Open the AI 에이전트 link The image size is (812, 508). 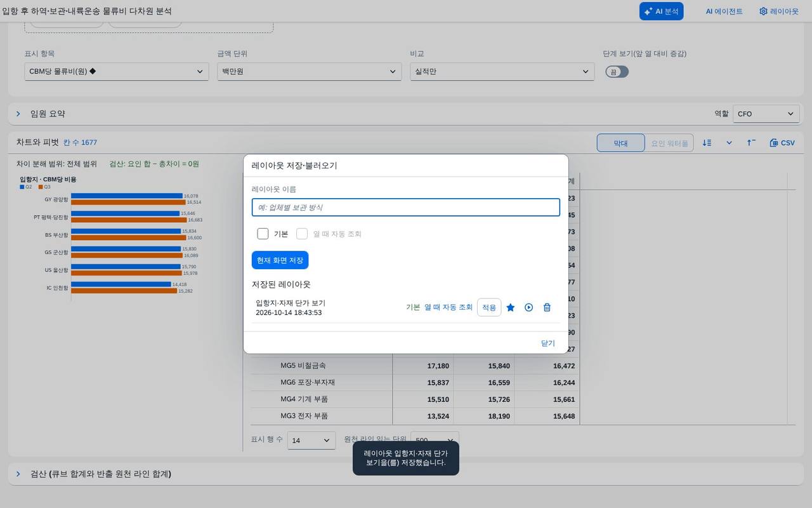(724, 11)
